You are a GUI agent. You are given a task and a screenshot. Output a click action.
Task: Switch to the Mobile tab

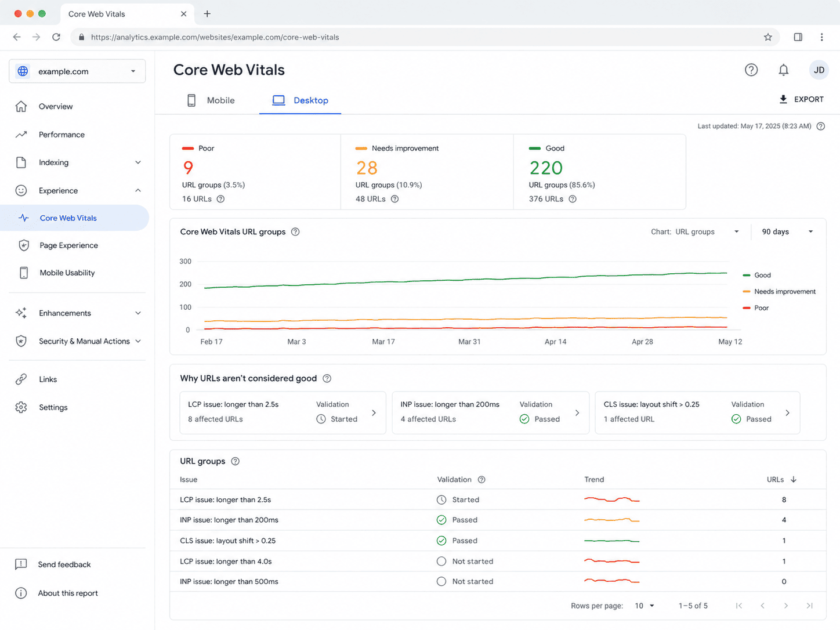click(x=211, y=100)
